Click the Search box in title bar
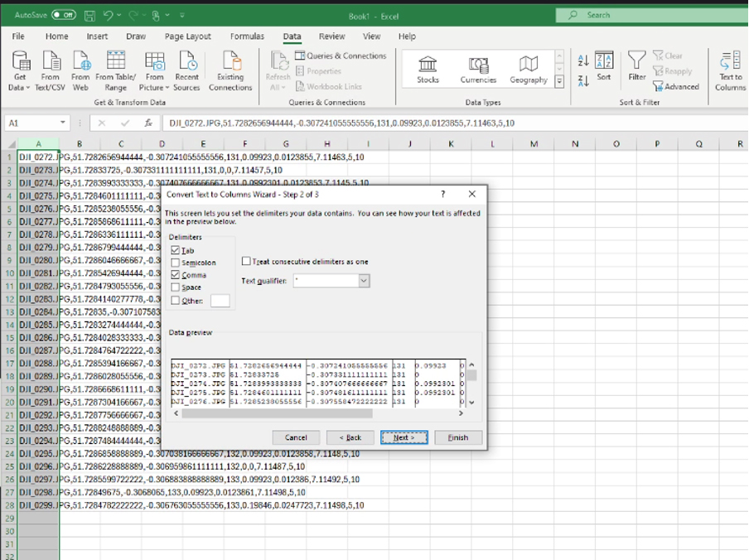This screenshot has width=749, height=560. [652, 15]
